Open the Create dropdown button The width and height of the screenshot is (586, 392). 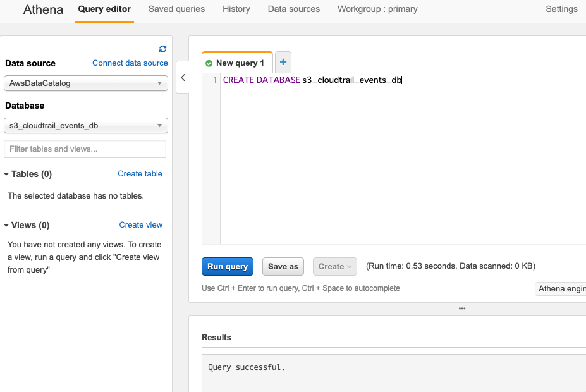pyautogui.click(x=335, y=266)
